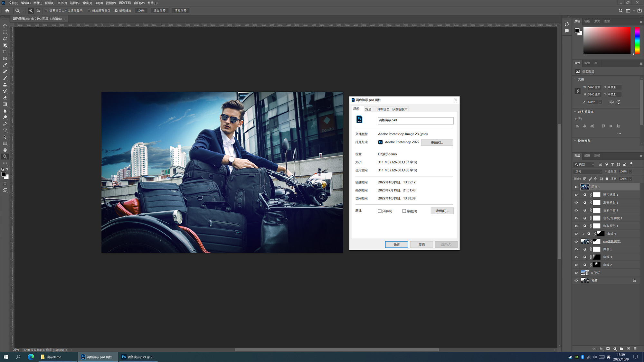The width and height of the screenshot is (644, 362).
Task: Click delete layer trash icon
Action: click(x=635, y=348)
